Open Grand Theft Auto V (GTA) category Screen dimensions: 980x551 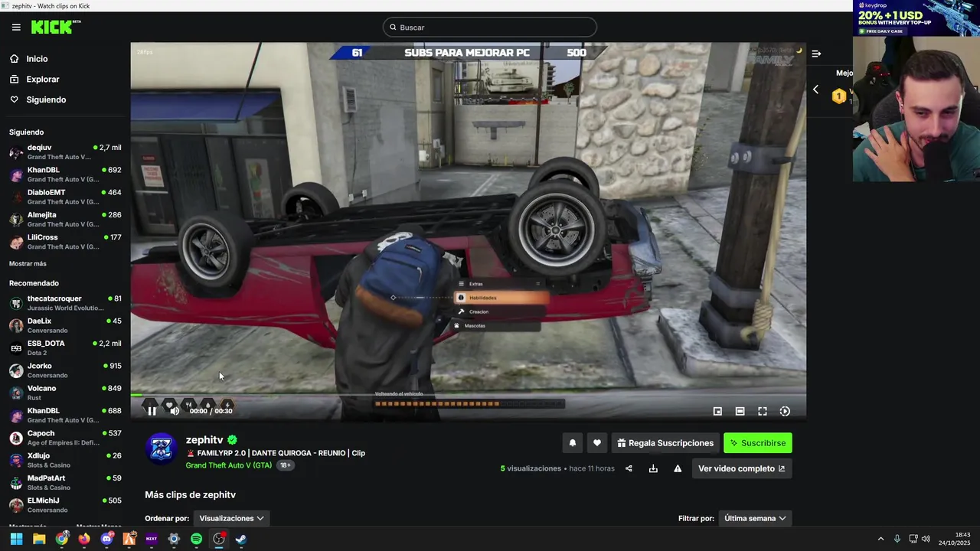pos(228,465)
